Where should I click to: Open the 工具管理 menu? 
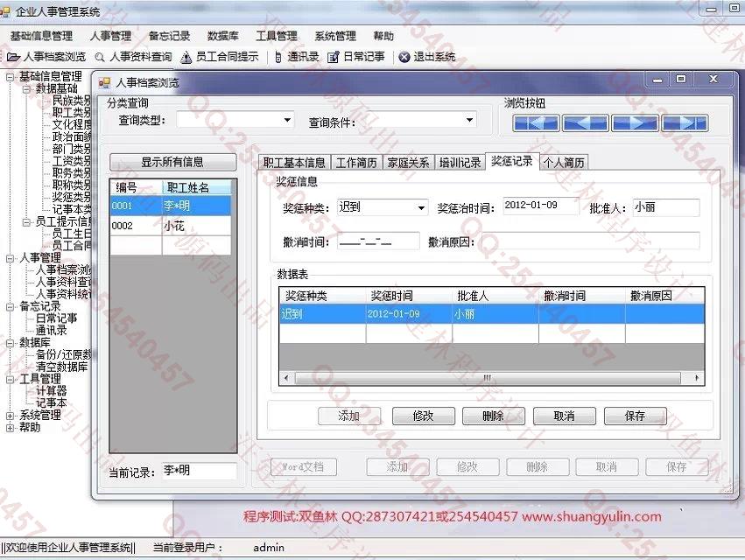coord(277,36)
